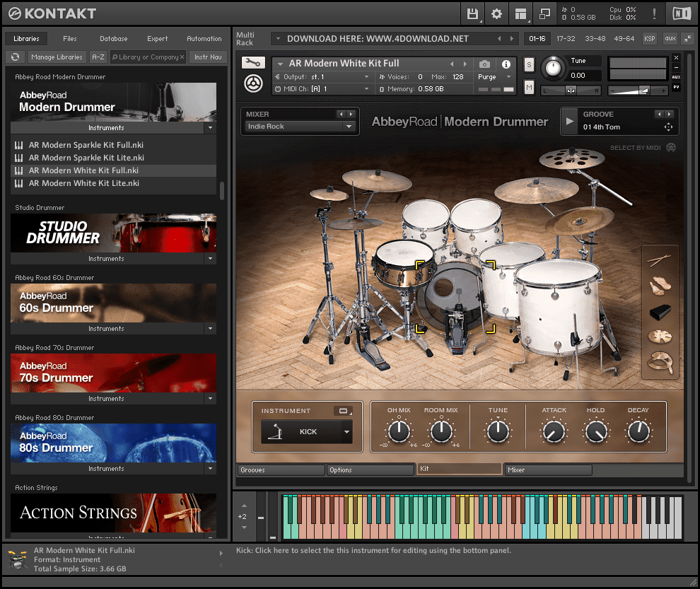This screenshot has width=700, height=589.
Task: Select the tambourine ring percussion icon
Action: click(x=660, y=362)
